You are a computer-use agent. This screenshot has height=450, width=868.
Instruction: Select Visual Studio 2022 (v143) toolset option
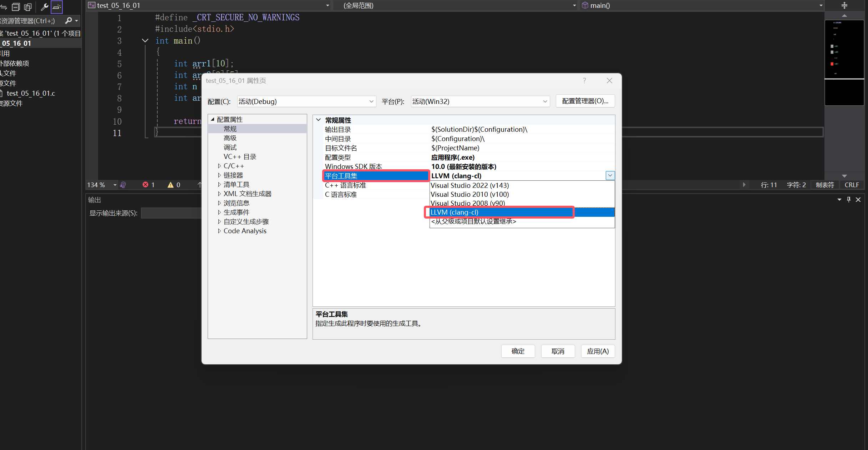pyautogui.click(x=469, y=185)
